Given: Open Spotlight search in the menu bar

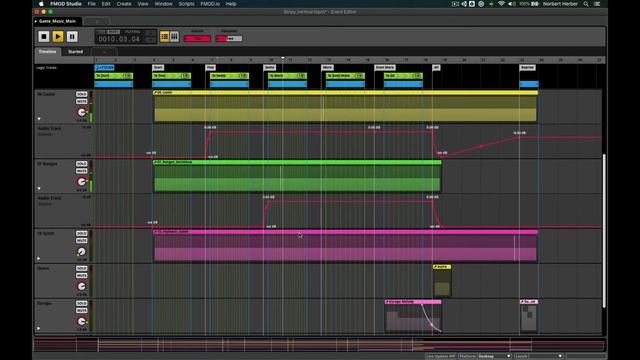Looking at the screenshot, I should 586,4.
